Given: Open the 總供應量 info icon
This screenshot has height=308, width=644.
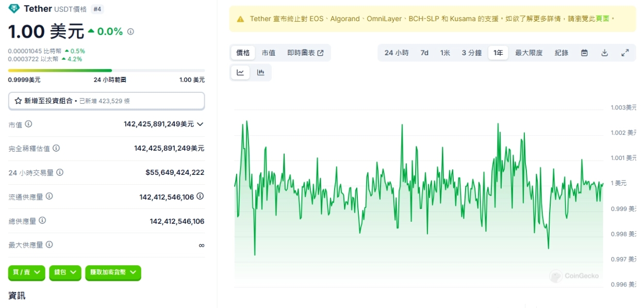Looking at the screenshot, I should pyautogui.click(x=42, y=220).
